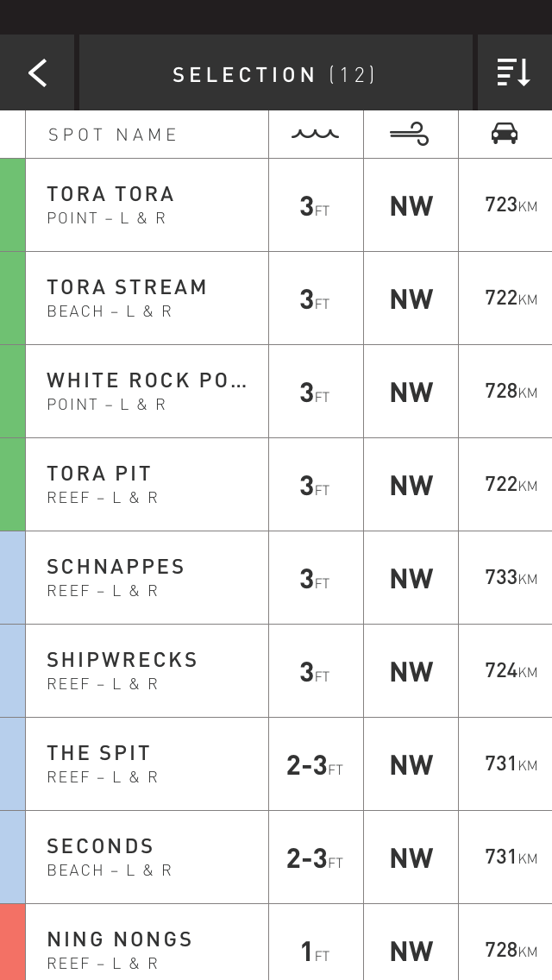Open the sort order icon
This screenshot has height=980, width=552.
(514, 73)
